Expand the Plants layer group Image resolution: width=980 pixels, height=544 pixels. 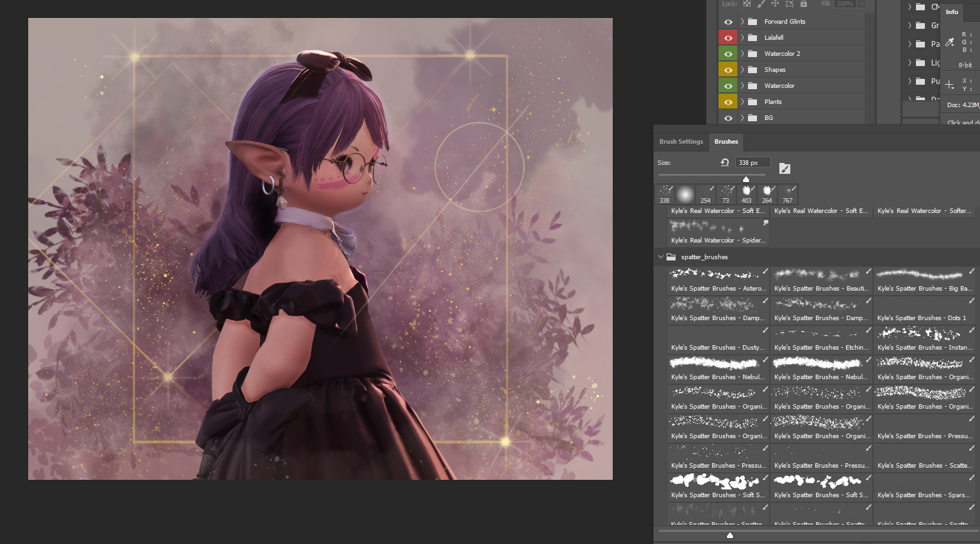click(742, 102)
